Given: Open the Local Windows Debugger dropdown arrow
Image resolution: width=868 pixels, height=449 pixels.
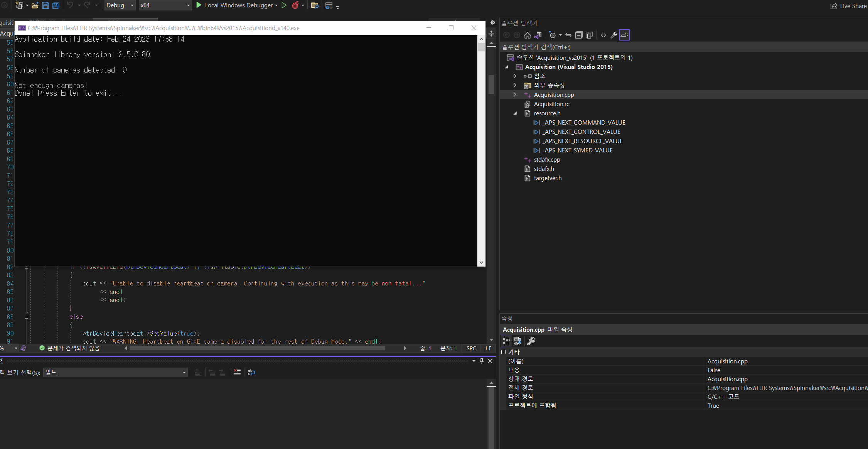Looking at the screenshot, I should 276,5.
